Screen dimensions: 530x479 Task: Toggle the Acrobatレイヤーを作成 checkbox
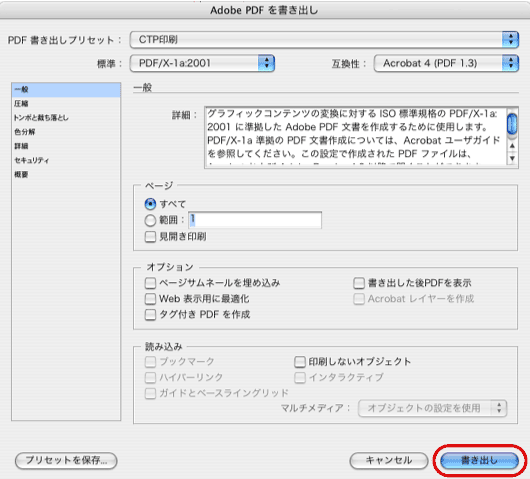(359, 299)
